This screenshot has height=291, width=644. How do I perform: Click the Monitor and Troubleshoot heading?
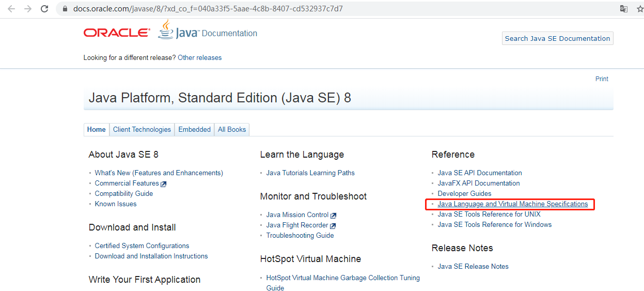tap(313, 196)
